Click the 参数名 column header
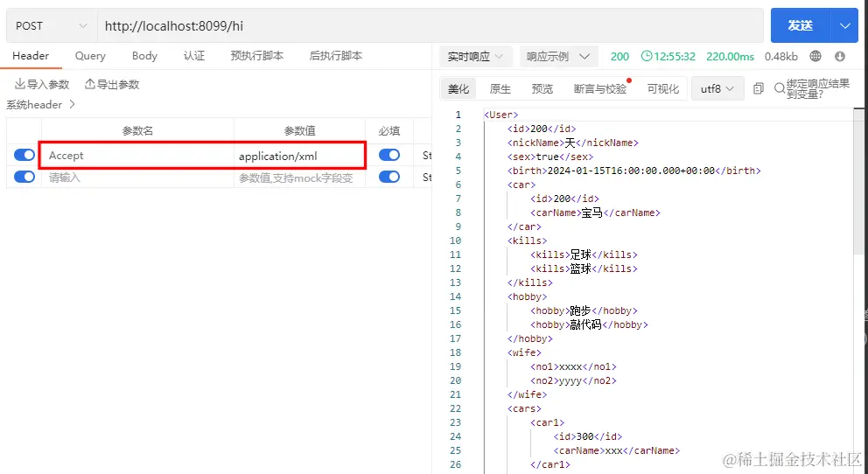This screenshot has width=868, height=474. tap(137, 131)
